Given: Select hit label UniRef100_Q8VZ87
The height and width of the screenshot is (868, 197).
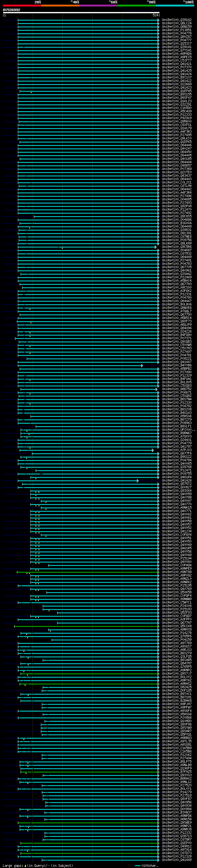Looking at the screenshot, I should tap(177, 37).
